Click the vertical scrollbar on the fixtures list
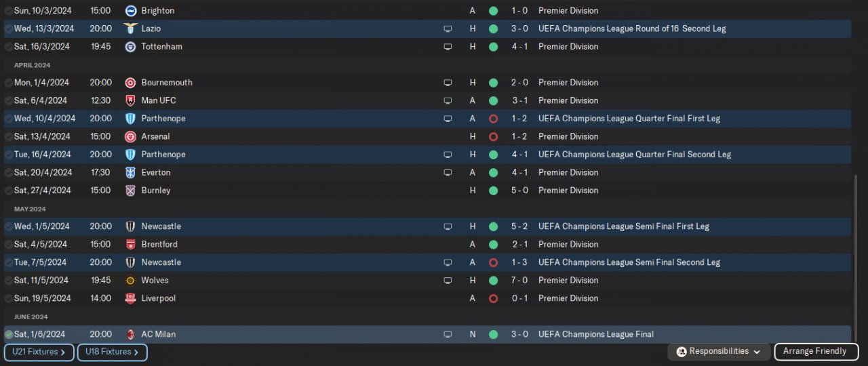This screenshot has width=868, height=366. [x=855, y=258]
